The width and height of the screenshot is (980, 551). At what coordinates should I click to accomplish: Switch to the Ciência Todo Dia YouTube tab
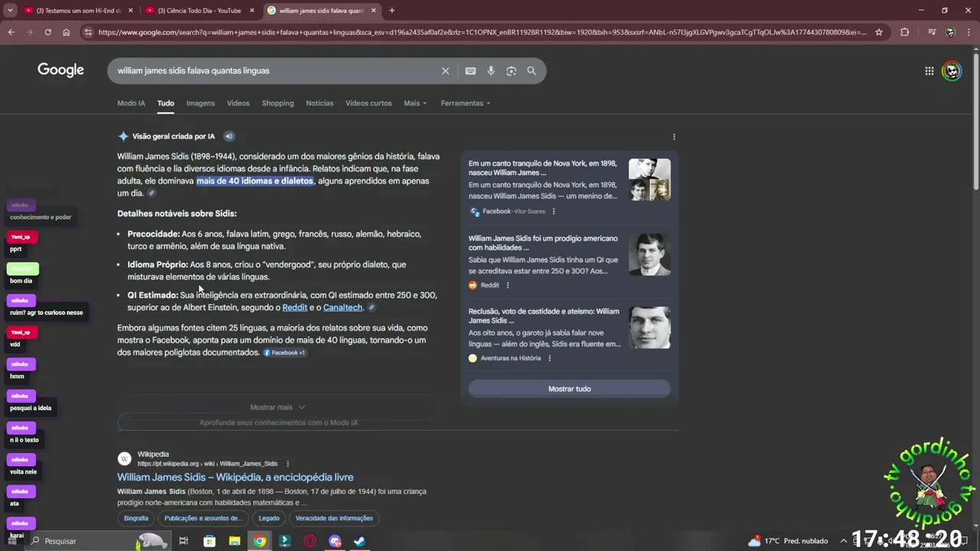pyautogui.click(x=199, y=11)
